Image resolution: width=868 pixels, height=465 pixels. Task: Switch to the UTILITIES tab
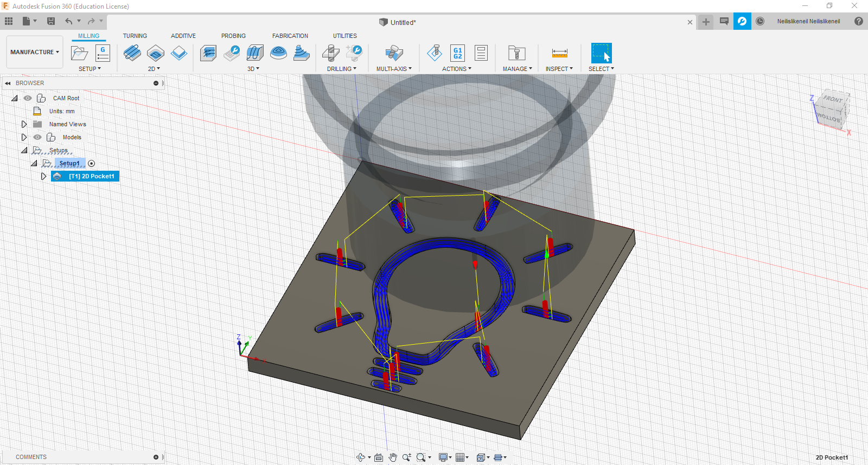345,36
